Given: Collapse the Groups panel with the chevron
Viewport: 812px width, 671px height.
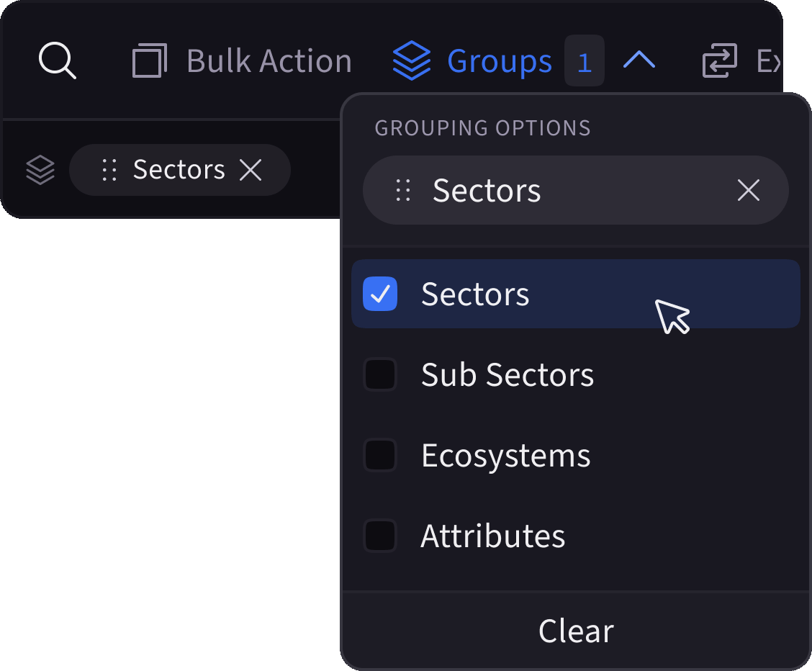Looking at the screenshot, I should point(639,60).
